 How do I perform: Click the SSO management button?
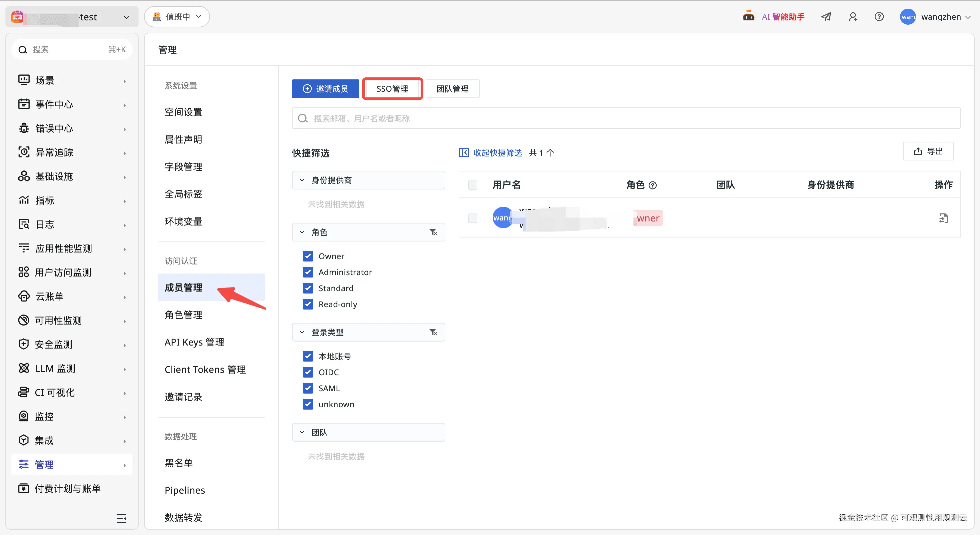click(x=392, y=89)
